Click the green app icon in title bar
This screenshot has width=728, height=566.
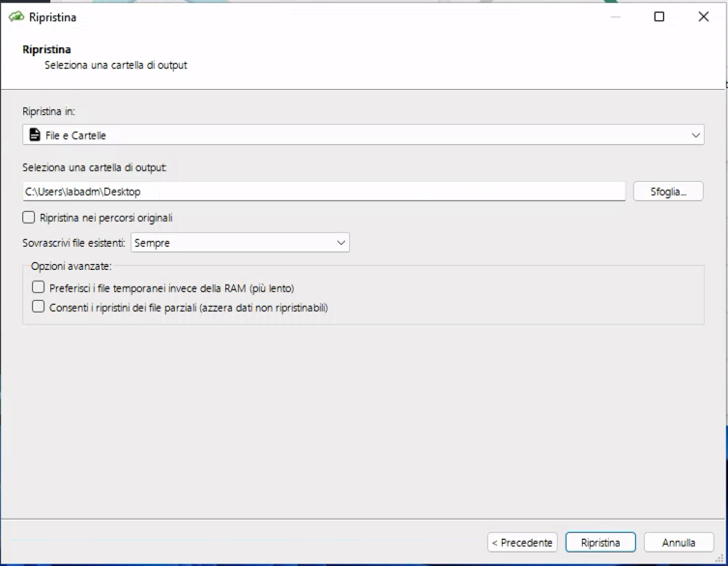[x=16, y=16]
